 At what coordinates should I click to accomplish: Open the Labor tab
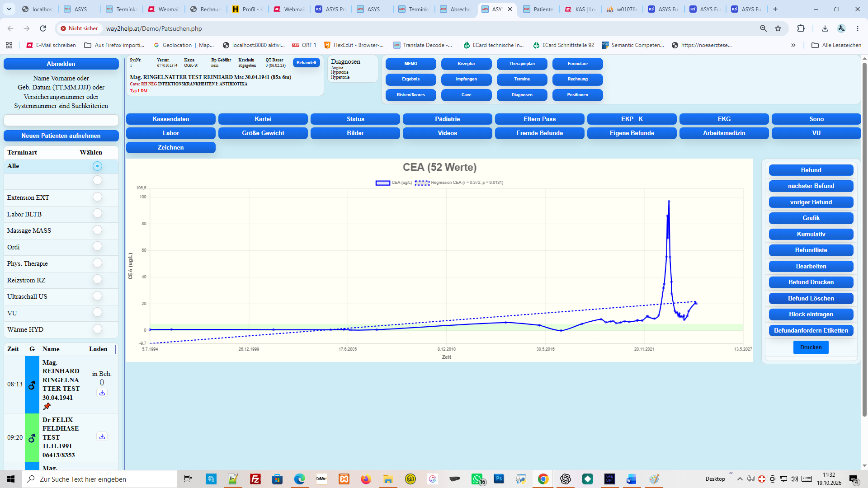[x=171, y=133]
